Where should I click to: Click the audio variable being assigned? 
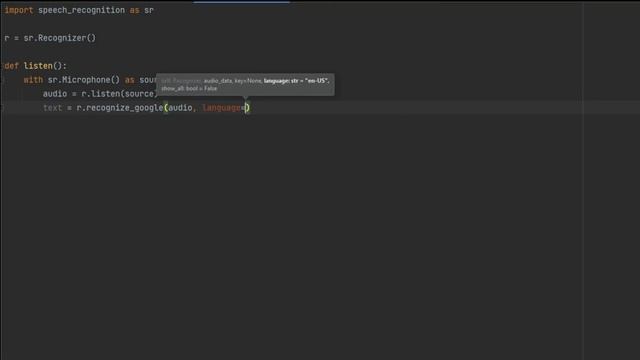pyautogui.click(x=55, y=94)
